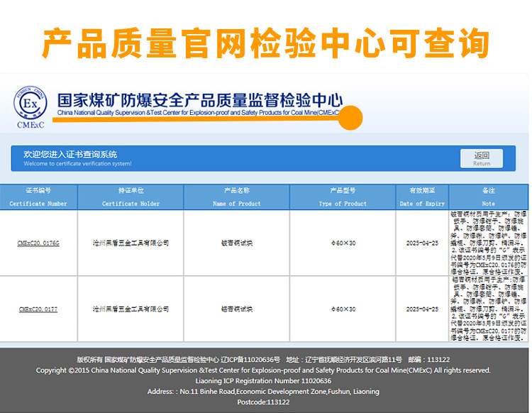Image resolution: width=532 pixels, height=413 pixels.
Task: Click the Binhe Road address footer line
Action: click(x=263, y=391)
